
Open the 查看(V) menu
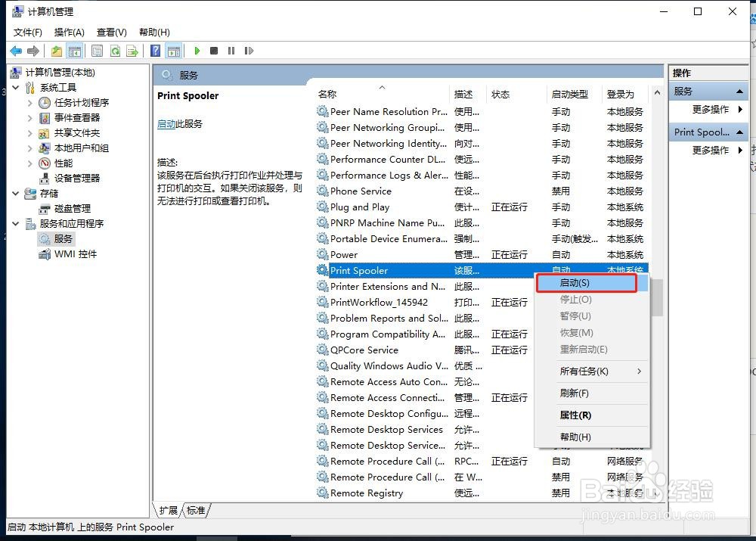click(x=111, y=33)
